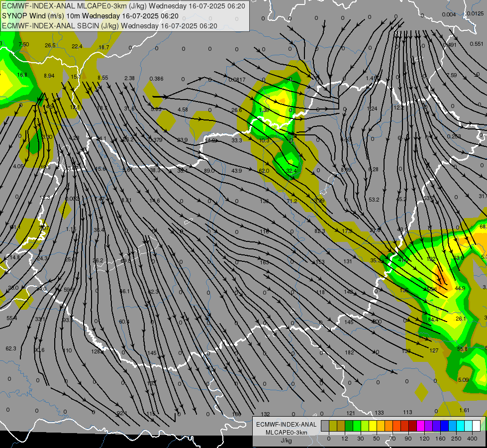Pick the dark green legend swatch
The width and height of the screenshot is (487, 448).
tap(349, 426)
